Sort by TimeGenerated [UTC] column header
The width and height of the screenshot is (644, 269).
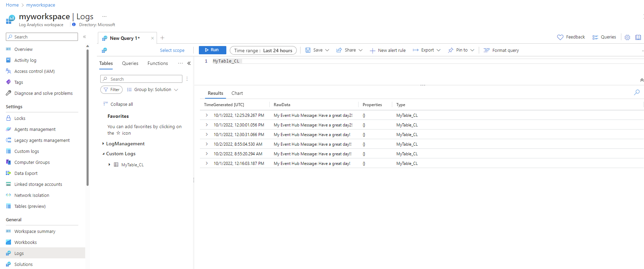click(x=224, y=105)
